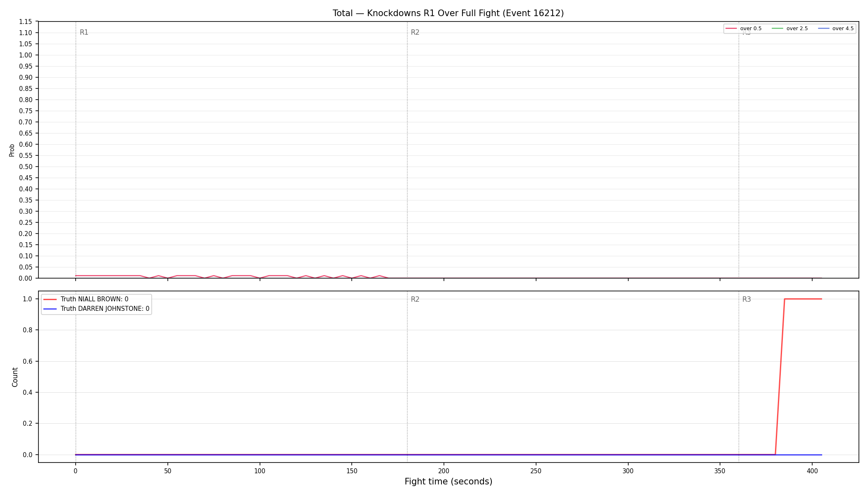Viewport: 868px width, 496px height.
Task: Click the 0.2 tick on the Count axis
Action: [28, 423]
